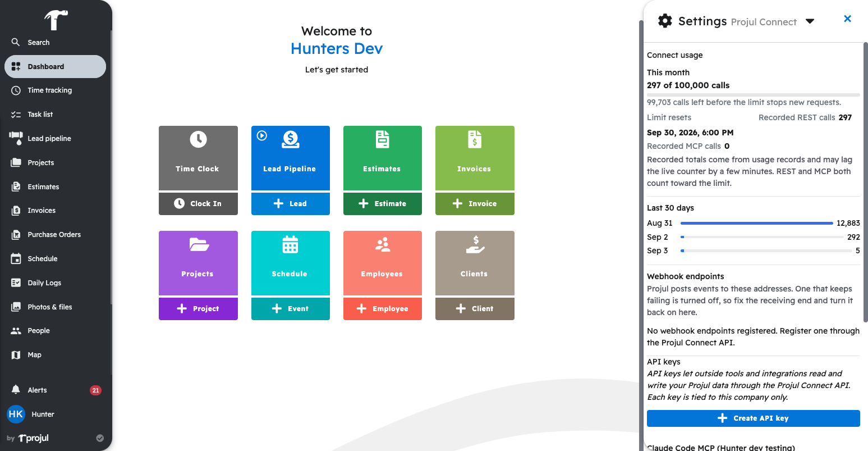The height and width of the screenshot is (451, 868).
Task: Click the "Last 30 days" heading
Action: (670, 208)
